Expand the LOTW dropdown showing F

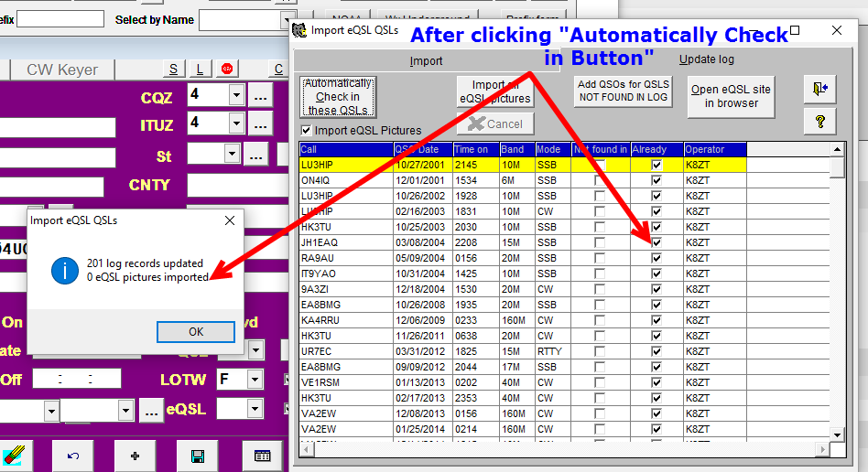click(x=255, y=380)
